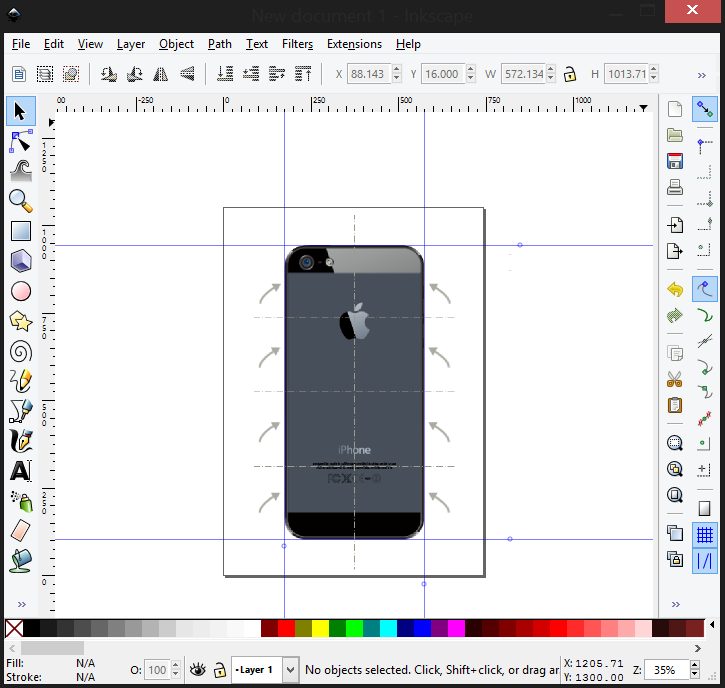Screen dimensions: 725x688
Task: Undo last action with yellow arrow
Action: (x=675, y=289)
